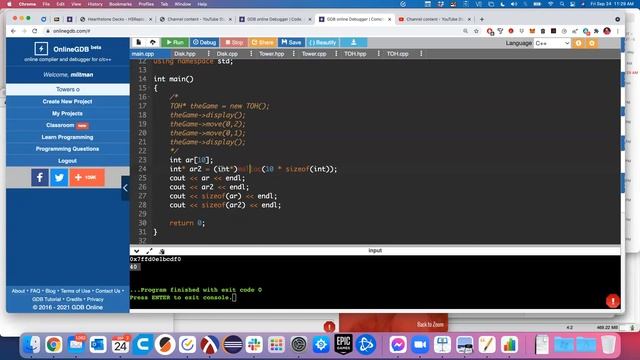Click the Upload File icon in toolbar

coord(153,42)
